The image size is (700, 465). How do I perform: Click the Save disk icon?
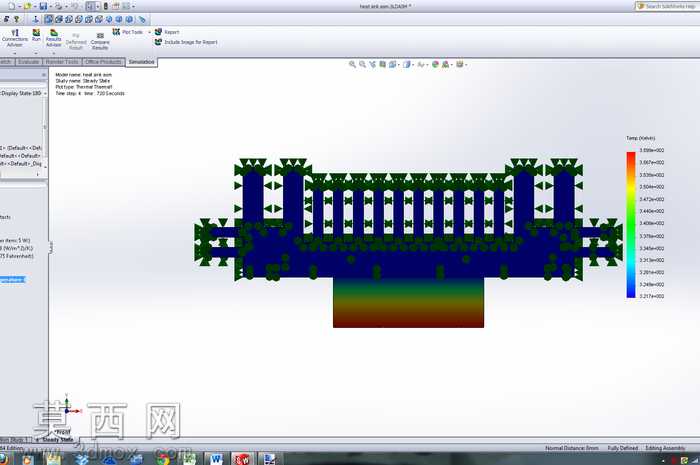point(43,6)
